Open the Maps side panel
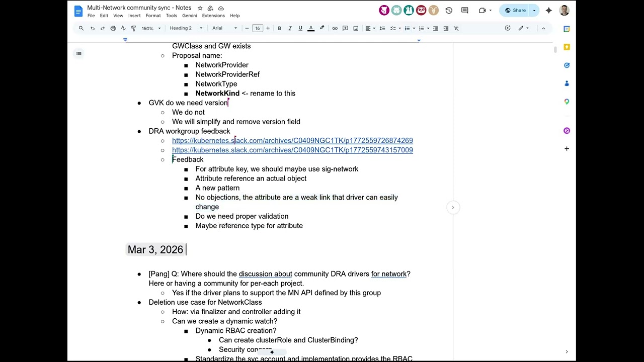644x362 pixels. [x=567, y=101]
